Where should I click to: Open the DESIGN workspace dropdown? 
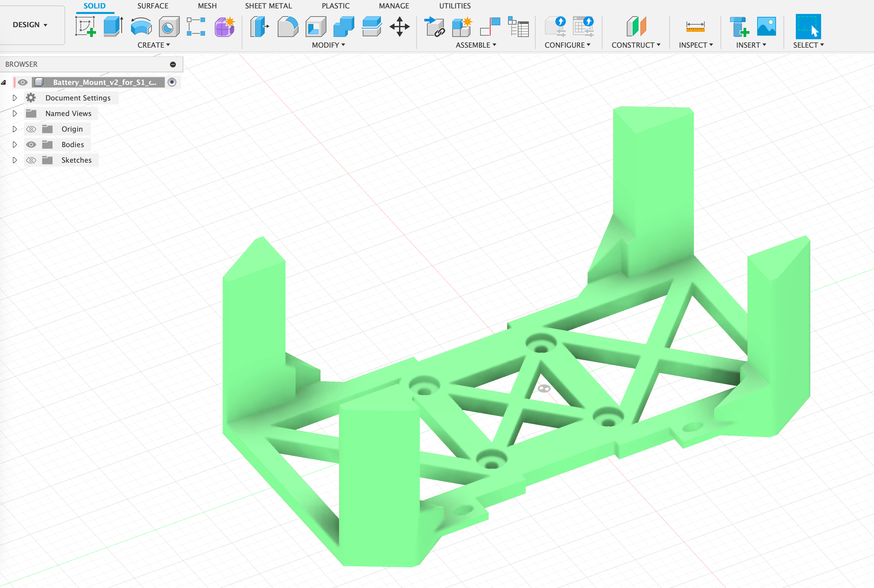[30, 25]
